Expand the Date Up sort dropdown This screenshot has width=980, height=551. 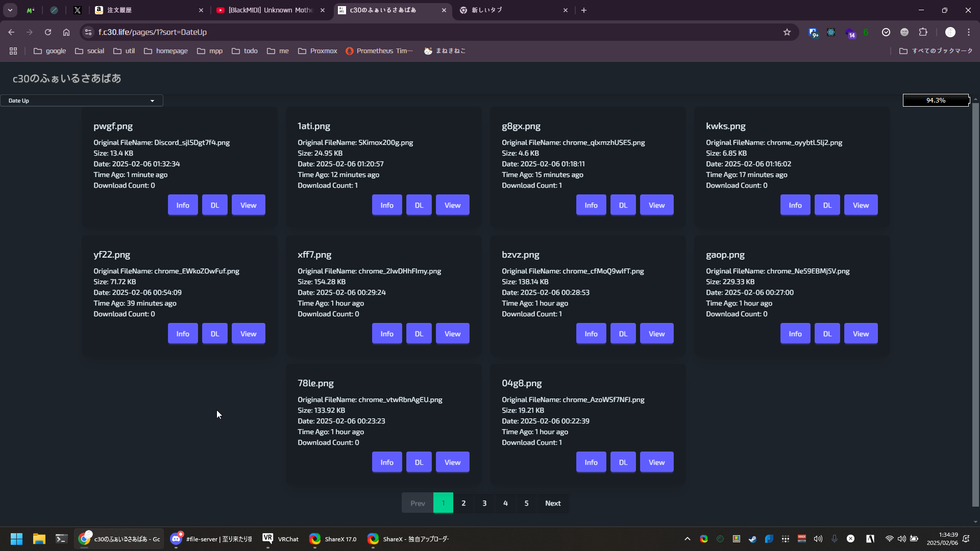coord(82,101)
